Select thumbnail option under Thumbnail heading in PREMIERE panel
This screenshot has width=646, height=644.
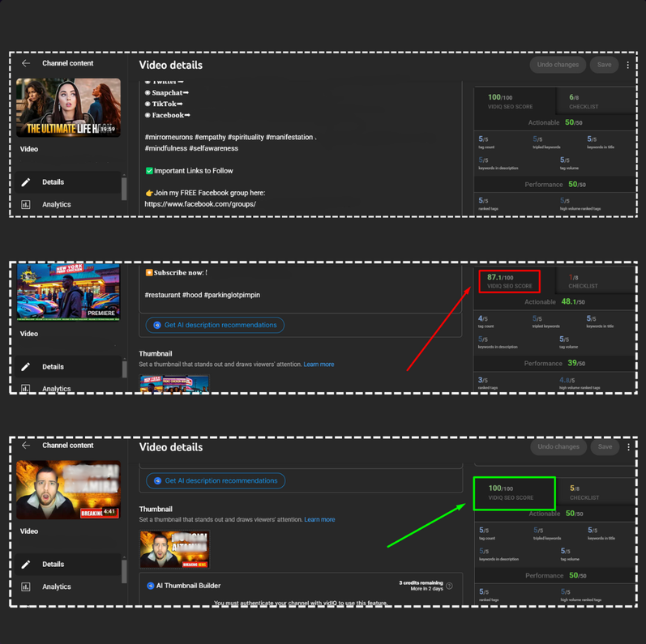(x=175, y=384)
